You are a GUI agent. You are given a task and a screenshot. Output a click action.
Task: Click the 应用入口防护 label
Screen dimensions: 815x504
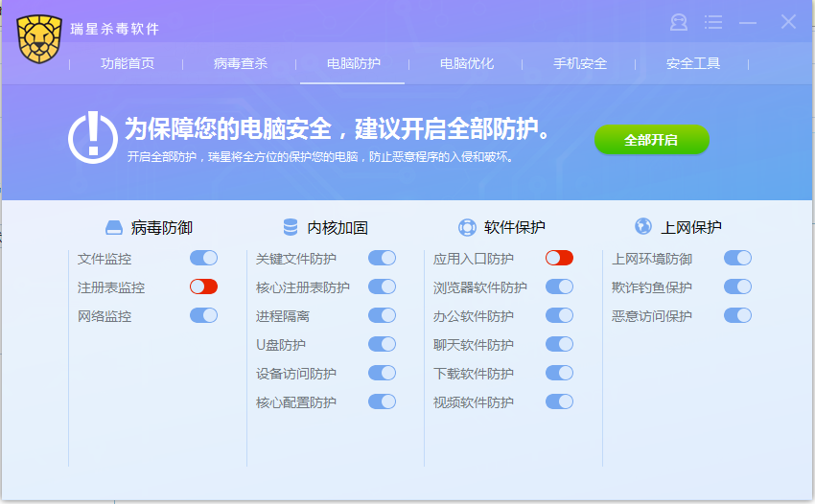(x=474, y=259)
